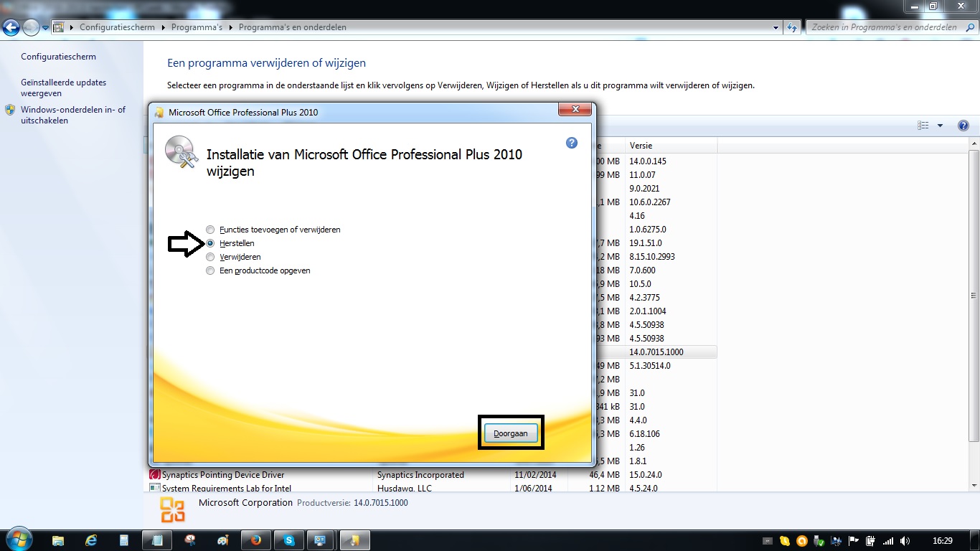Viewport: 980px width, 551px height.
Task: Click the Action Center flag icon
Action: tap(854, 541)
